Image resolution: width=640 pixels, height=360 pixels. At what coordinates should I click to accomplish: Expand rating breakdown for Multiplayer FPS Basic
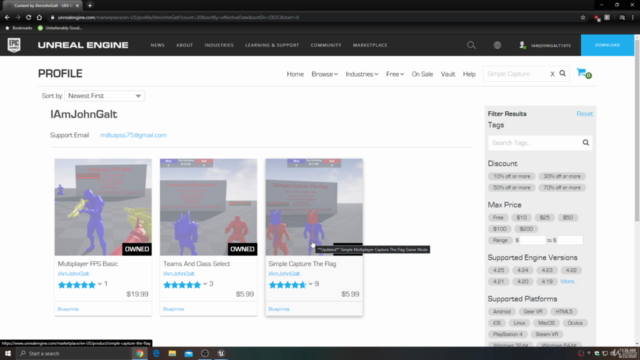point(100,284)
